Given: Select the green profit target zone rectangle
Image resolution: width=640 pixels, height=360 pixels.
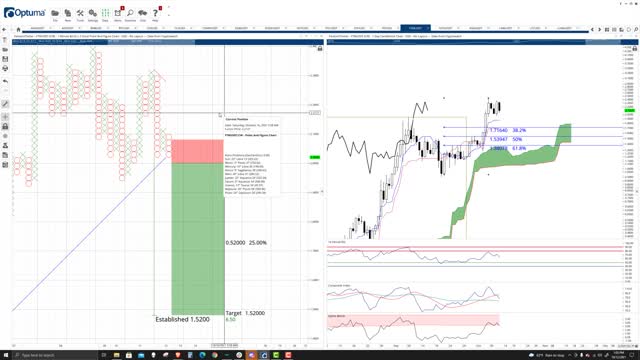Looking at the screenshot, I should pos(198,239).
